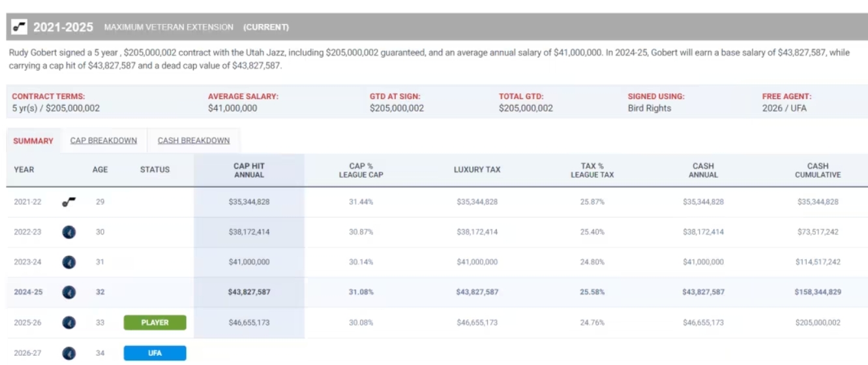Open the Cash Breakdown tab

[194, 140]
